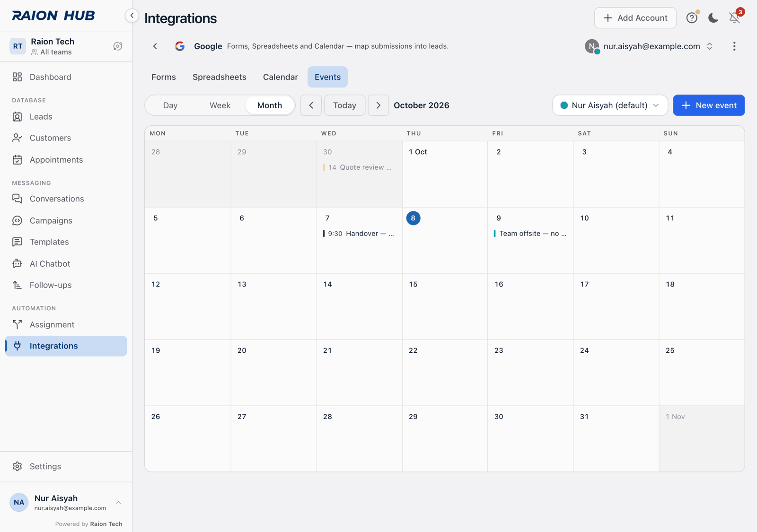Go to next month arrow
This screenshot has width=757, height=532.
tap(378, 105)
